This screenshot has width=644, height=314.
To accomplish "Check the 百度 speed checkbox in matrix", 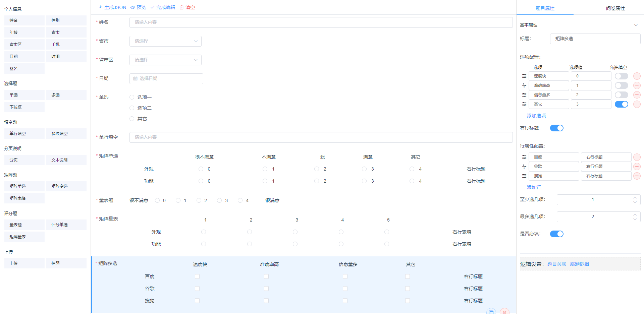I will (197, 276).
